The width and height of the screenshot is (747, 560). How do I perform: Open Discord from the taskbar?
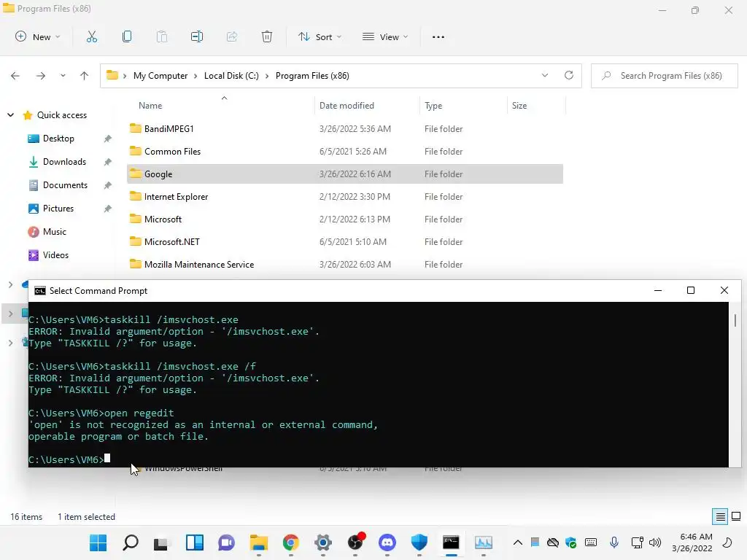coord(387,542)
